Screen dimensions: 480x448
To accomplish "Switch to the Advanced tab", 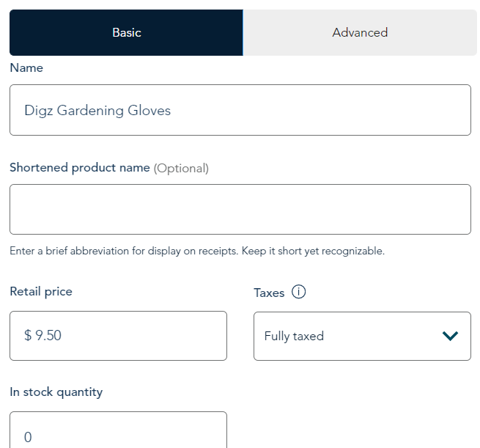I will [360, 32].
